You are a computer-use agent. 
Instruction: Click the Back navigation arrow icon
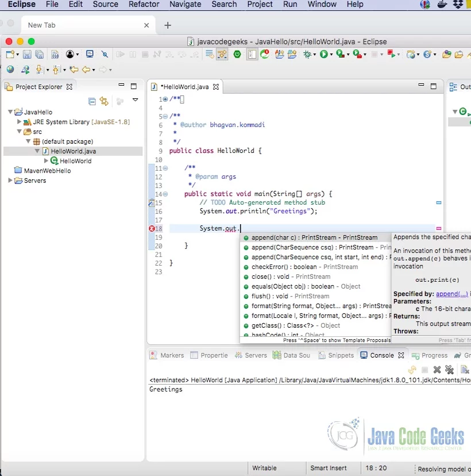[86, 70]
